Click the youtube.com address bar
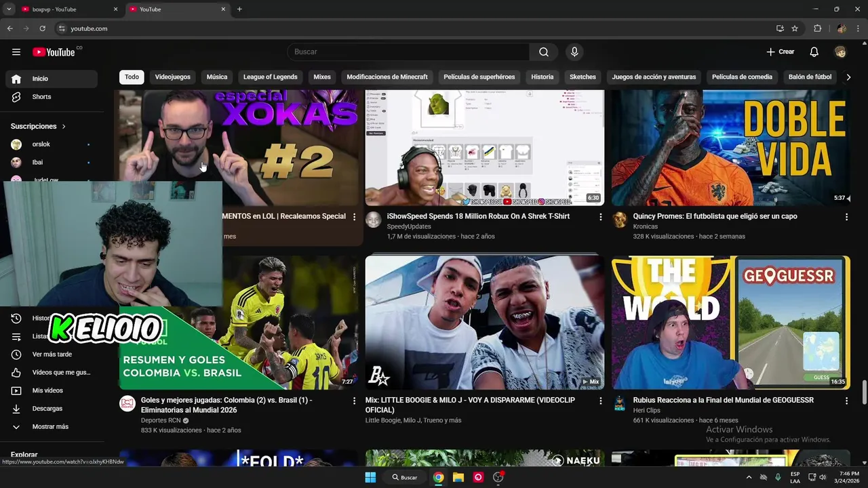The image size is (868, 488). click(x=414, y=28)
